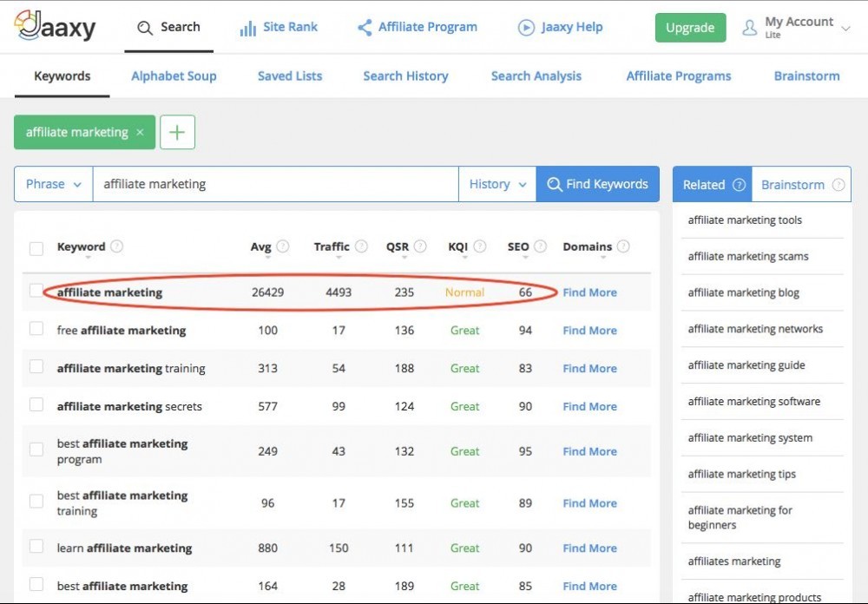Image resolution: width=868 pixels, height=604 pixels.
Task: Click help icon on Brainstorm panel tab
Action: click(x=838, y=185)
